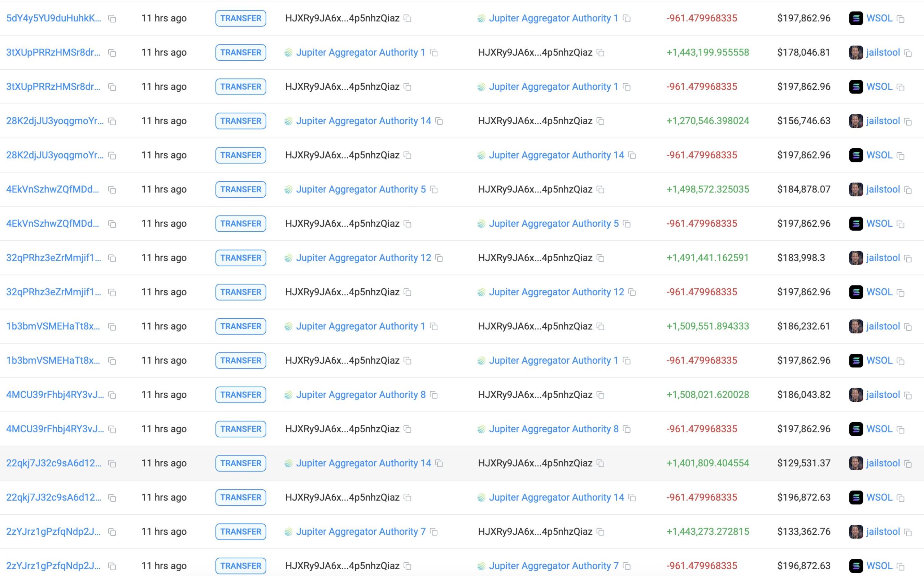Copy Jupiter Aggregator Authority 7 address, $133,362.76 row

(433, 532)
